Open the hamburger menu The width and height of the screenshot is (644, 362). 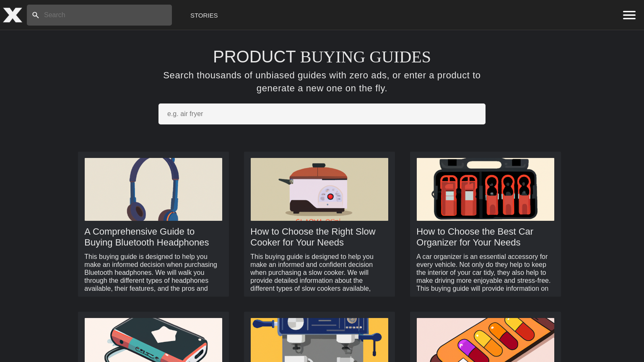point(629,15)
